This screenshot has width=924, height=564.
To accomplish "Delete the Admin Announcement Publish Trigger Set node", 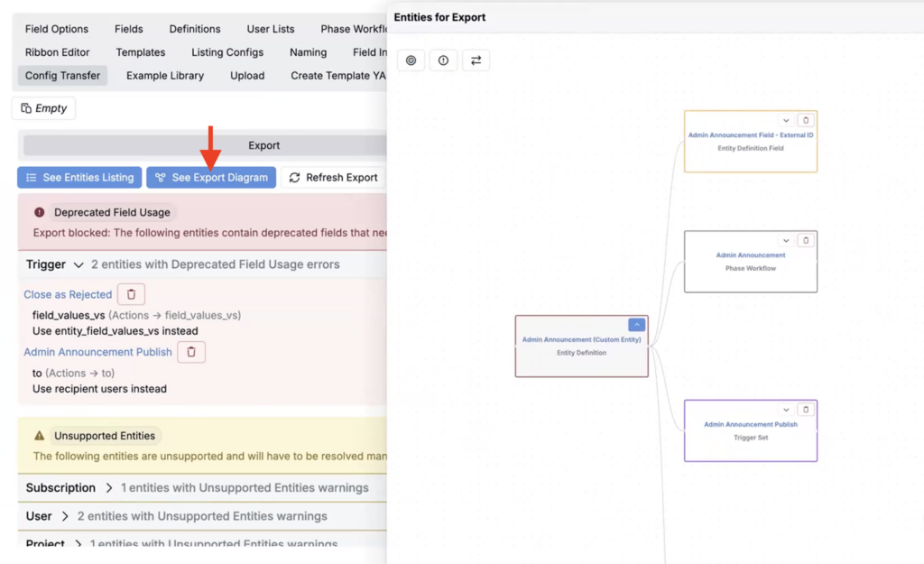I will (806, 410).
